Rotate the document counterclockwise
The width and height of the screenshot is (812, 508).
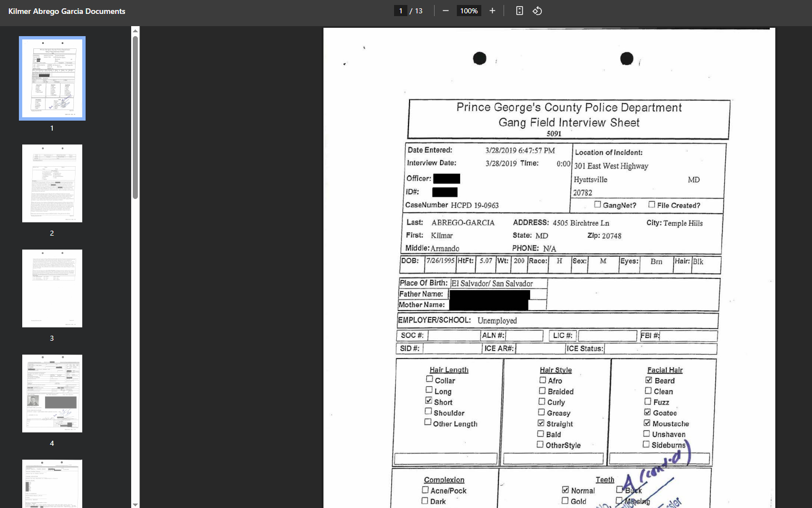[x=537, y=11]
